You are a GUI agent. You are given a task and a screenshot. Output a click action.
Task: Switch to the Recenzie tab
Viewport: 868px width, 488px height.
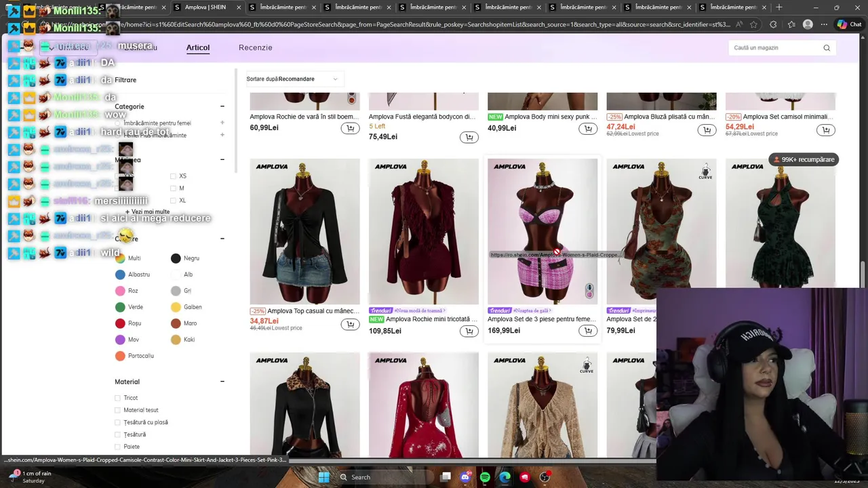(x=256, y=47)
